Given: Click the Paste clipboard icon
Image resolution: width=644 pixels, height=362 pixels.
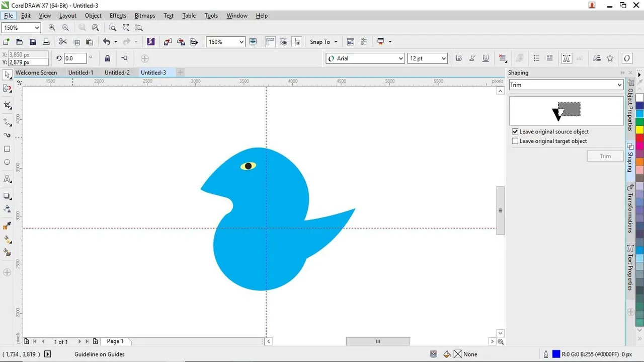Looking at the screenshot, I should 90,42.
